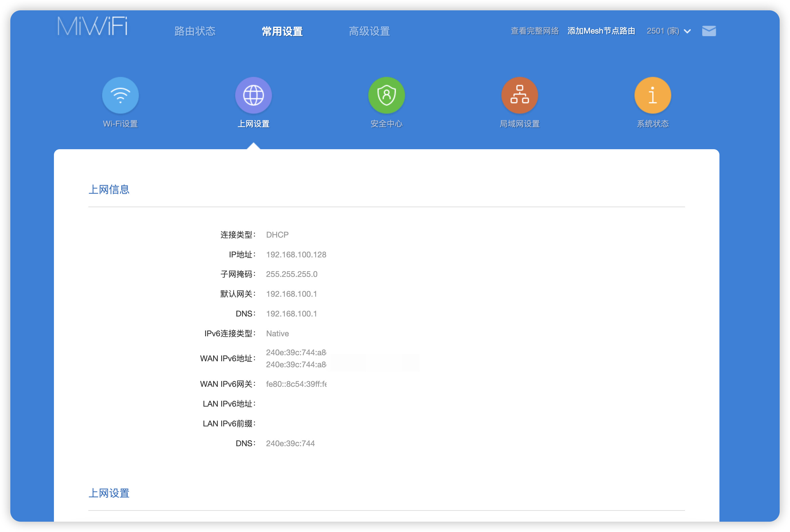Click the 上网设置 globe icon
790x532 pixels.
(x=253, y=95)
